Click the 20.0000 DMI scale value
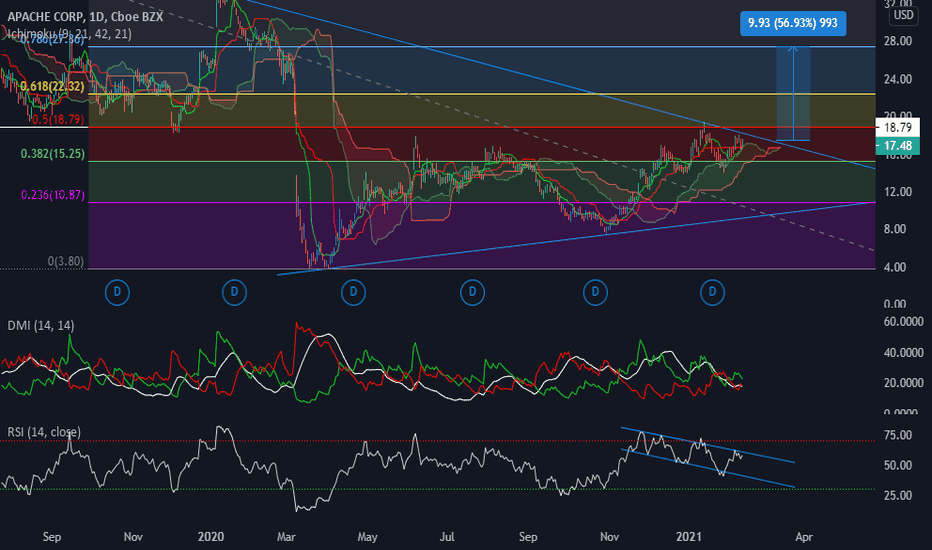This screenshot has width=932, height=550. [x=903, y=383]
